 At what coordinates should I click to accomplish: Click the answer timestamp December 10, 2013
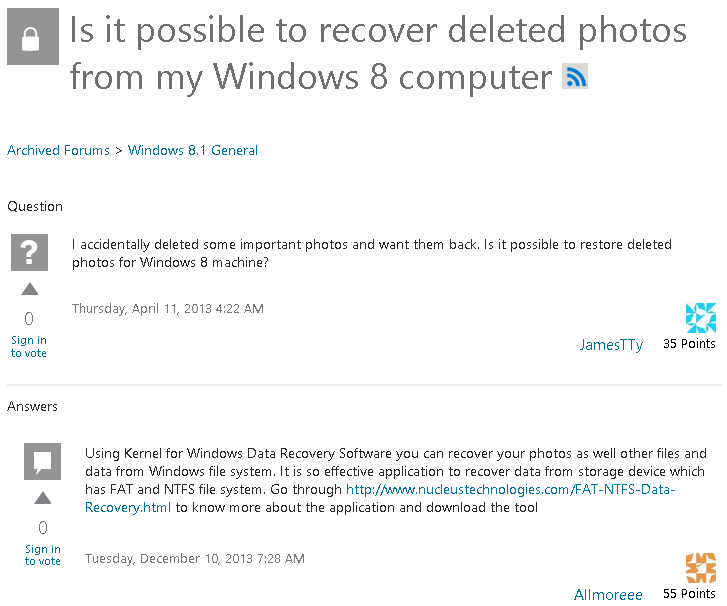pos(195,558)
